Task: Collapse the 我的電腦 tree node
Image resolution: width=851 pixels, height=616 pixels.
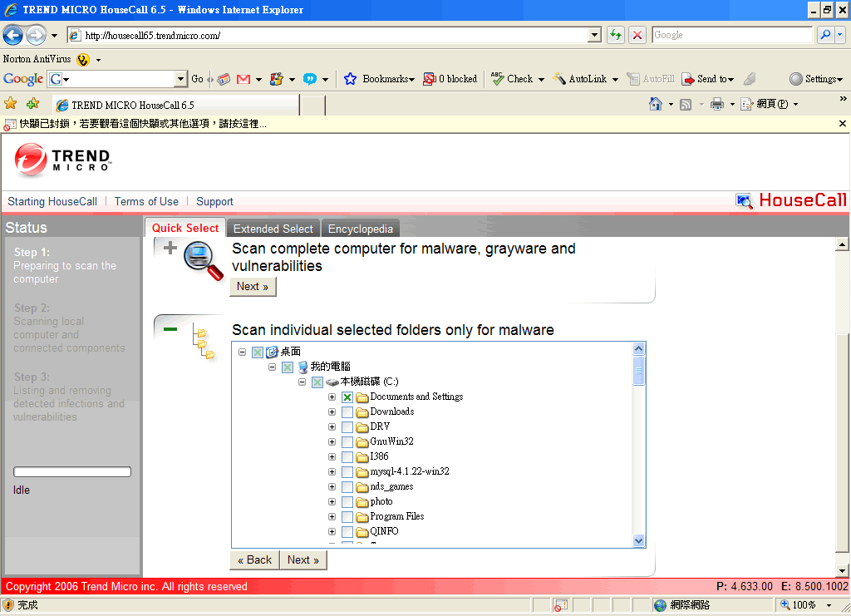Action: point(272,367)
